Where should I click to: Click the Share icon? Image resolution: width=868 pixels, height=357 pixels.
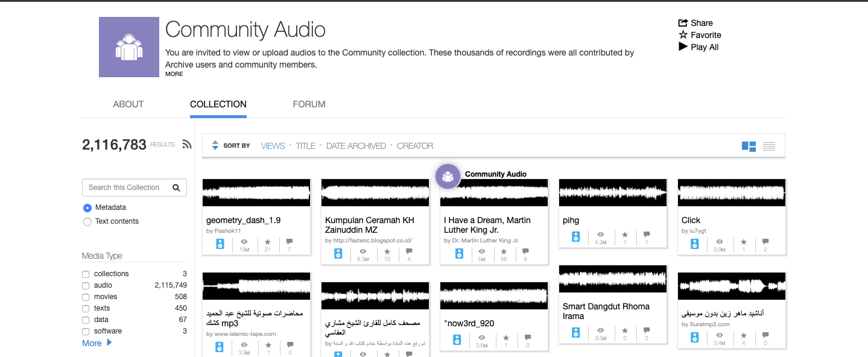(683, 22)
